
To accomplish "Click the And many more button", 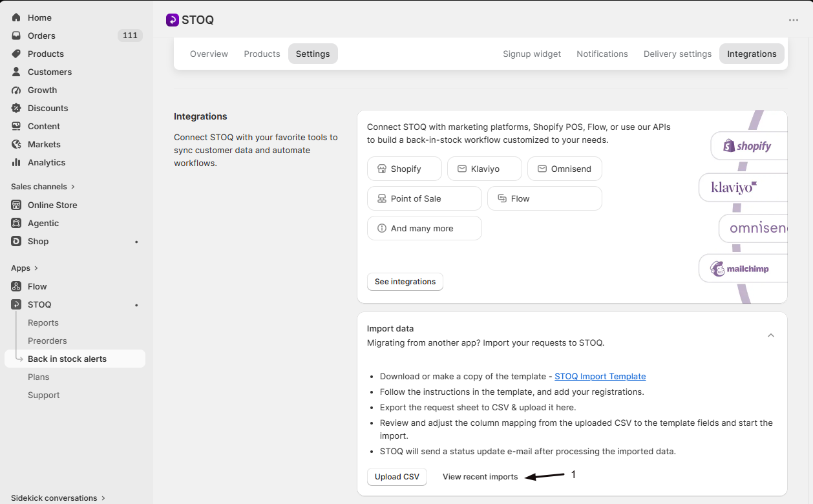I will 425,228.
